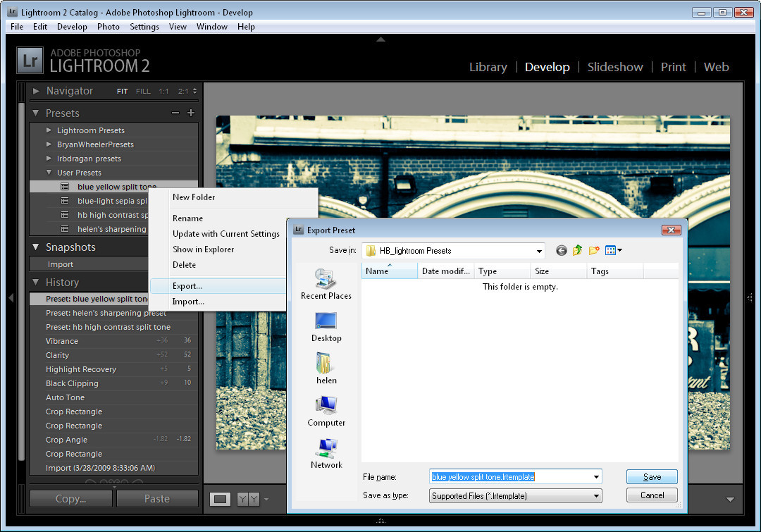Collapse User Presets folder
Viewport: 761px width, 532px height.
(49, 173)
